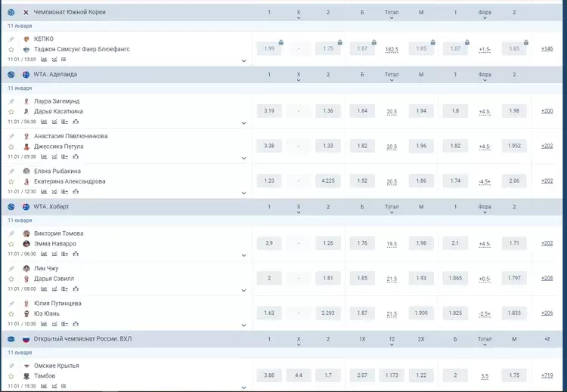Image resolution: width=567 pixels, height=392 pixels.
Task: Open the WTA. Аделаида tournament
Action: pos(55,75)
